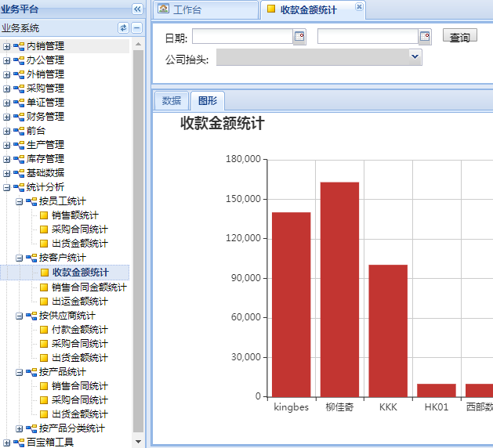Screen dimensions: 493x448
Task: Click the 财务管理 folder icon
Action: (x=20, y=117)
